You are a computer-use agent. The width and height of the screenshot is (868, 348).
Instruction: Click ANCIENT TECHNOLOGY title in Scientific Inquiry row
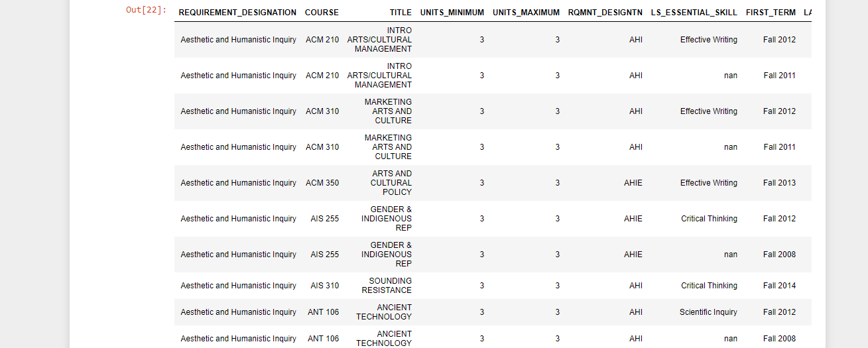(384, 312)
